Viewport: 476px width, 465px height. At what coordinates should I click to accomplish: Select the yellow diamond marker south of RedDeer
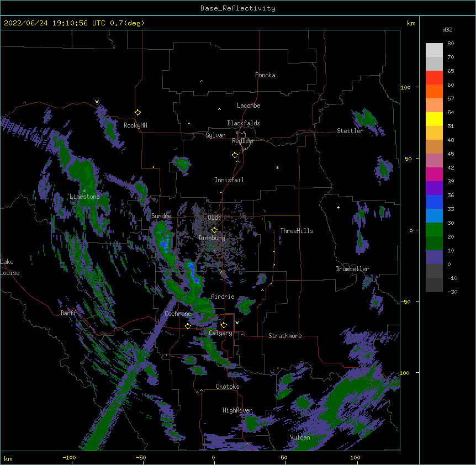pyautogui.click(x=235, y=155)
